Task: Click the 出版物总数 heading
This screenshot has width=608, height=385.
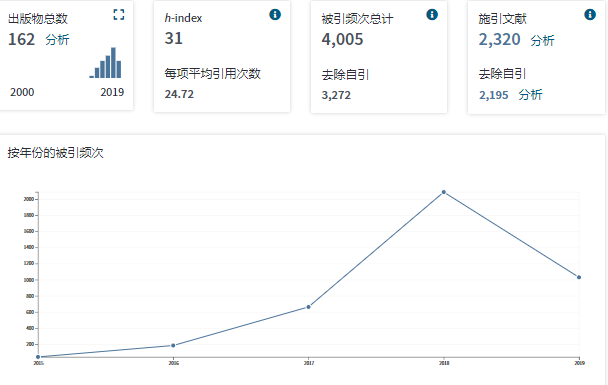Action: pos(38,19)
